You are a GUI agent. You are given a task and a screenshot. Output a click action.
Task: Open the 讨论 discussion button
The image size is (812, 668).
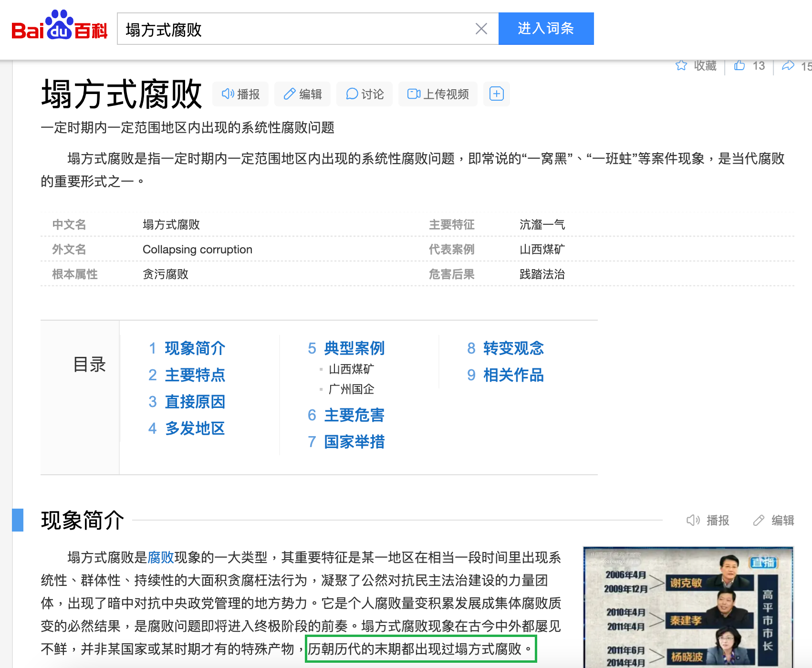[364, 94]
